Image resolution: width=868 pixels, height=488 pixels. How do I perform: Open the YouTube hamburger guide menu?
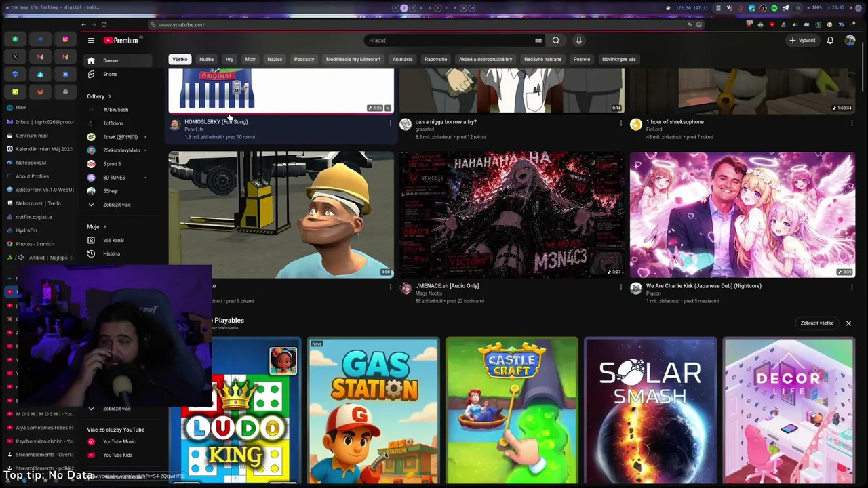(x=91, y=41)
